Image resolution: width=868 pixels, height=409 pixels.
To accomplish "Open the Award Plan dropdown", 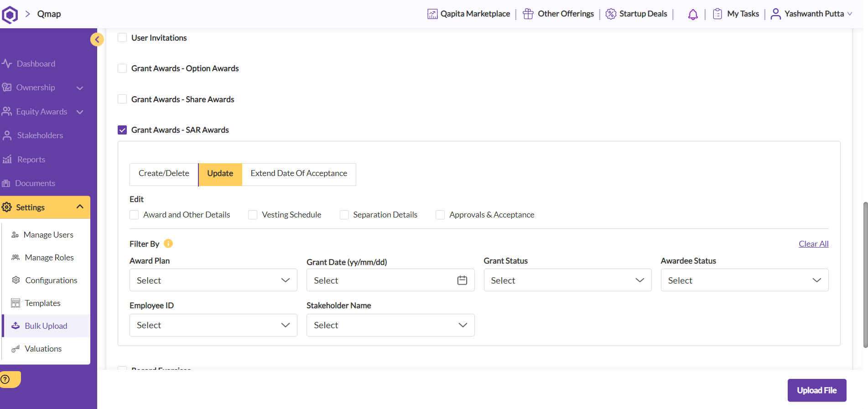I will pyautogui.click(x=213, y=280).
